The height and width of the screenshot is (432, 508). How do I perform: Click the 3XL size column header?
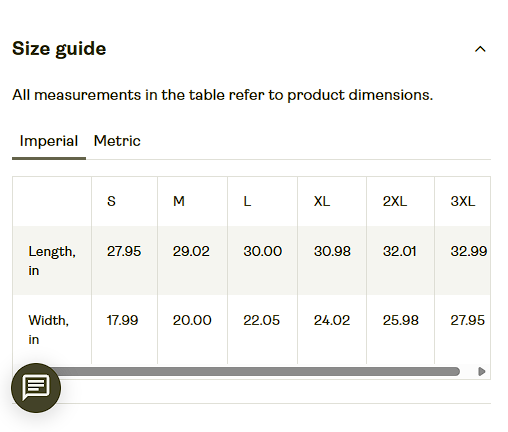coord(463,201)
